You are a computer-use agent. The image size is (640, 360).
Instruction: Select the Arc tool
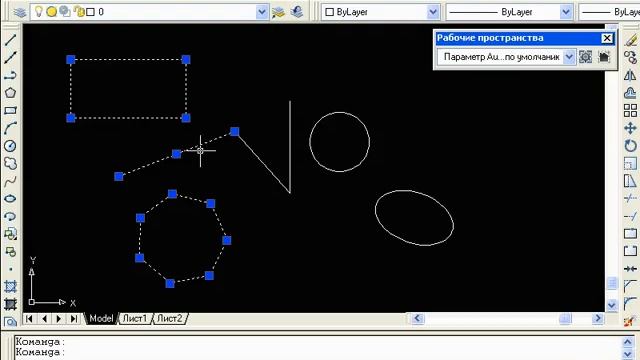10,128
